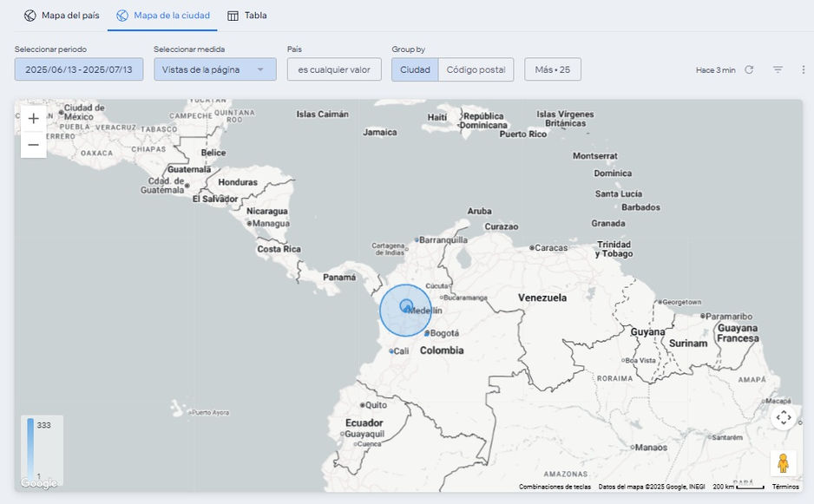Click the legend maximum value 333
This screenshot has width=814, height=504.
[43, 425]
